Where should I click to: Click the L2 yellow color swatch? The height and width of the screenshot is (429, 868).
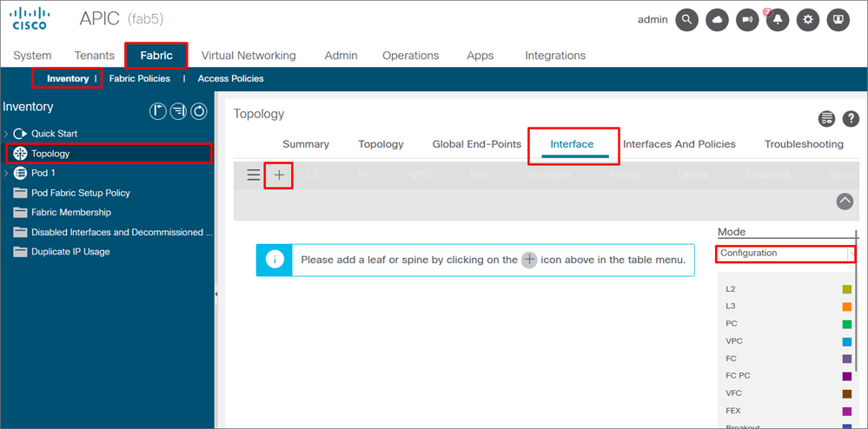846,289
